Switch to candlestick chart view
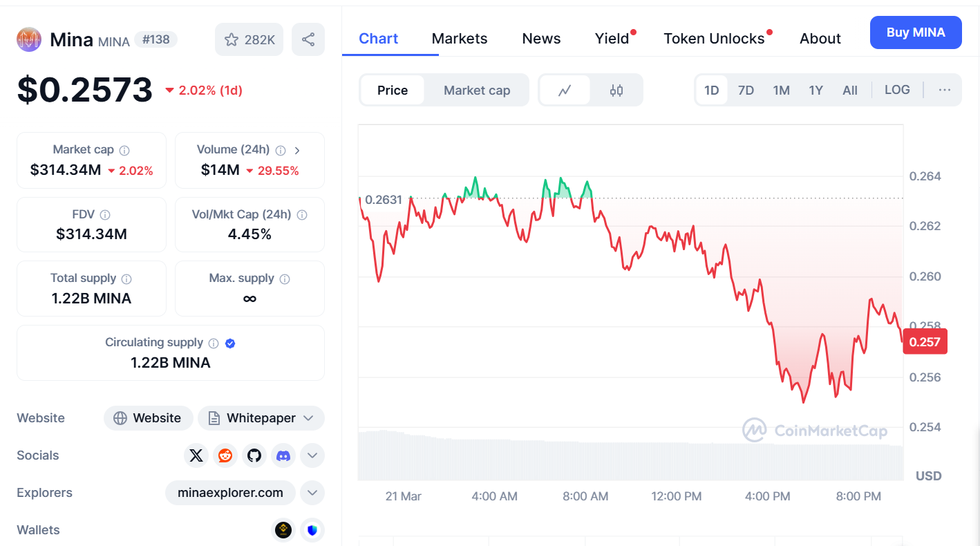This screenshot has width=980, height=546. click(x=616, y=91)
